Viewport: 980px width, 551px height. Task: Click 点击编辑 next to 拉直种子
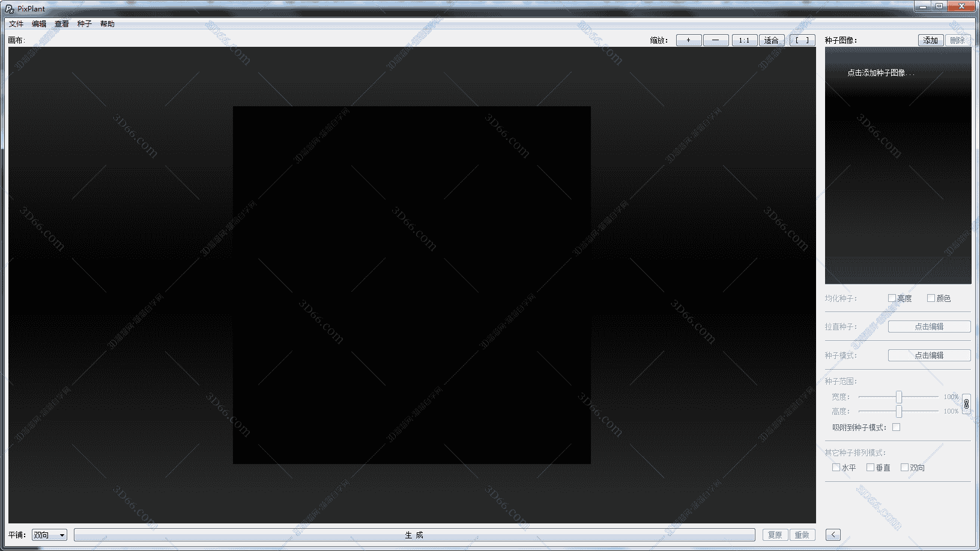929,327
